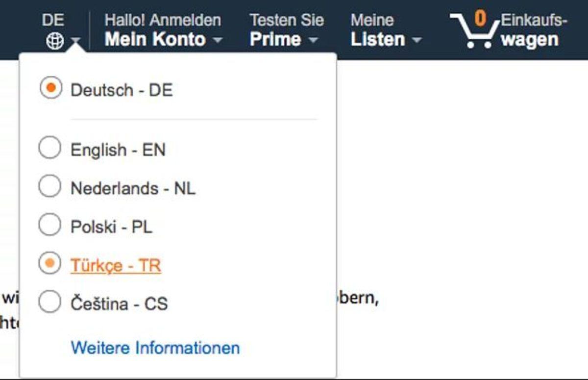Open Weitere Informationen link

(x=155, y=348)
